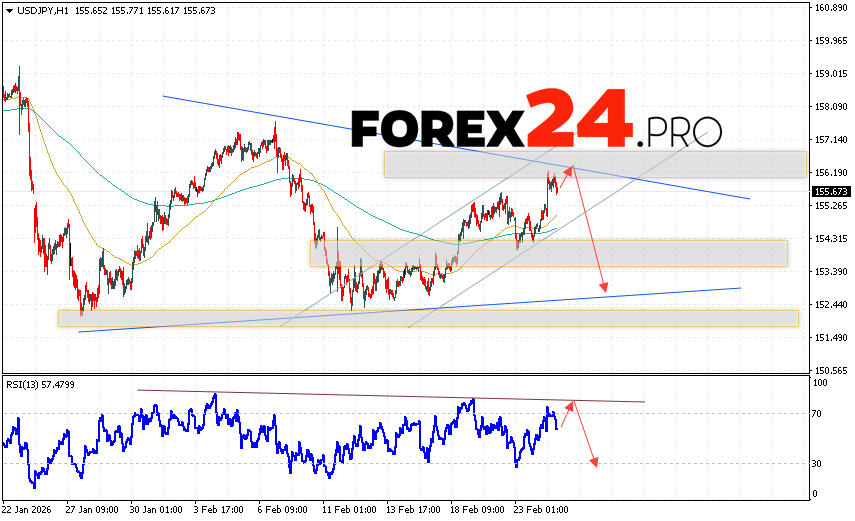Select the USDJPY,H1 symbol title

43,11
